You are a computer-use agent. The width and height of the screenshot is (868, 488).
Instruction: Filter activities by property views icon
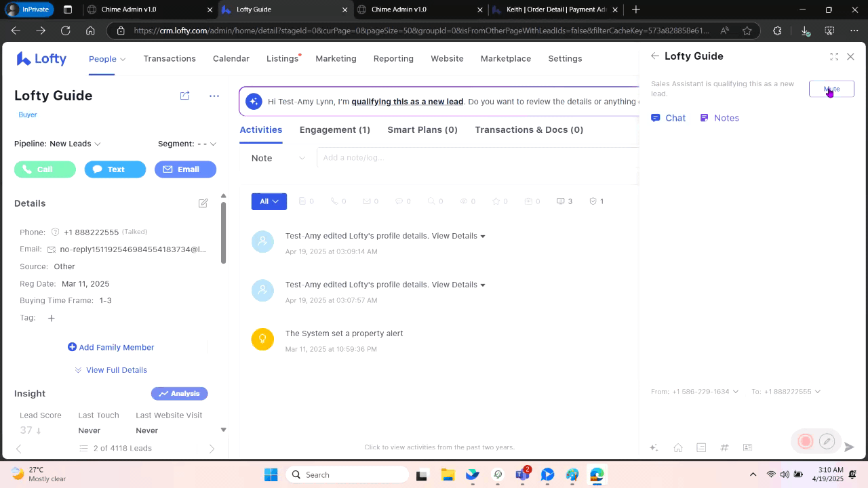click(x=468, y=201)
